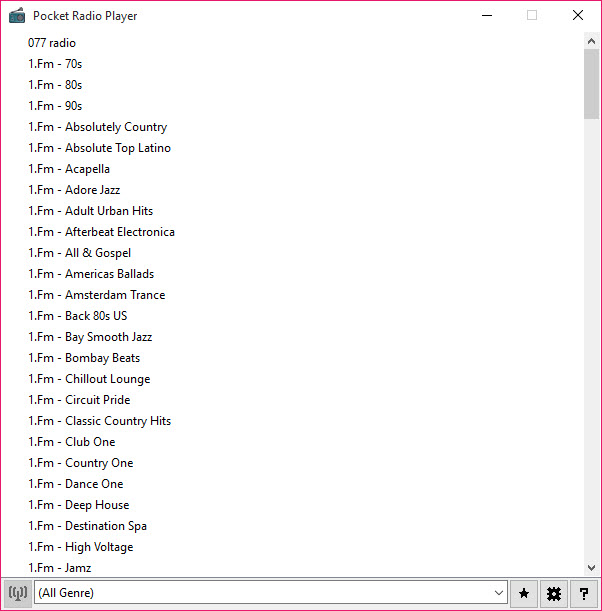This screenshot has width=602, height=611.
Task: Select station 1.Fm - 90s
Action: click(x=55, y=106)
